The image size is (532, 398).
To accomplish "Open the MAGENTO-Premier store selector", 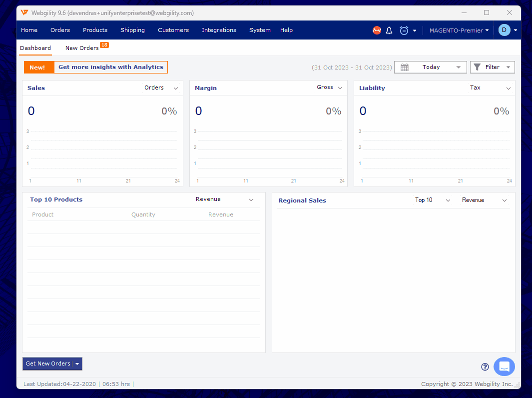I will (459, 30).
